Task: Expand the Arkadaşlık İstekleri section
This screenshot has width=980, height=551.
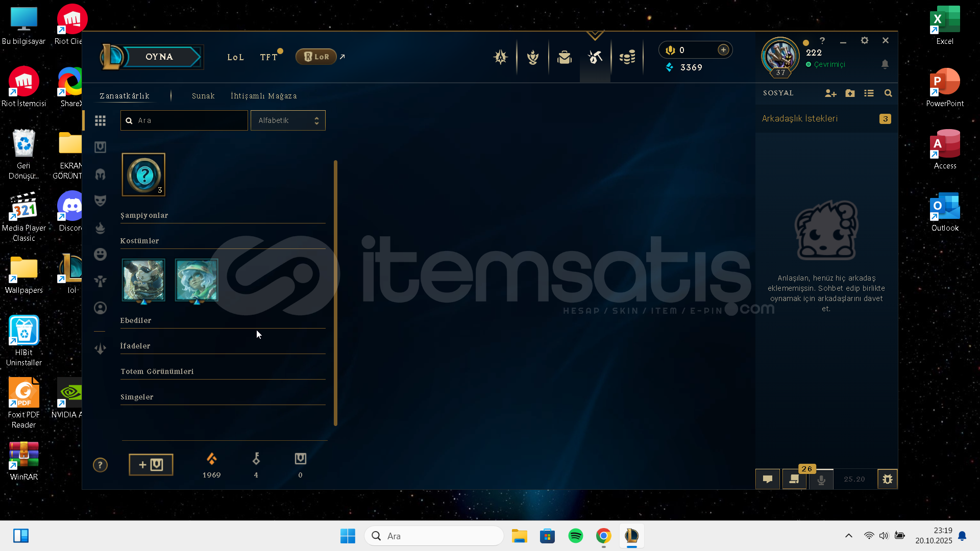Action: (800, 119)
